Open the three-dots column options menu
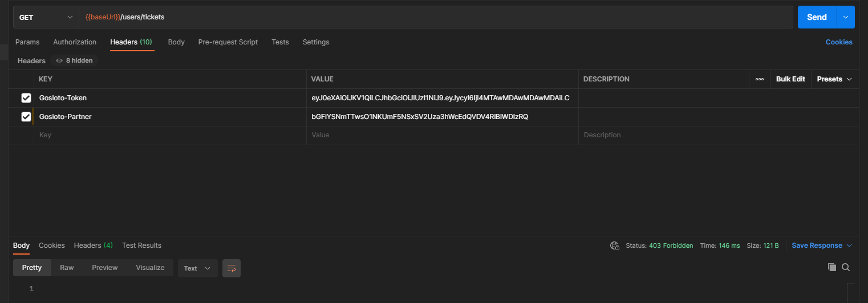The height and width of the screenshot is (303, 868). click(759, 79)
